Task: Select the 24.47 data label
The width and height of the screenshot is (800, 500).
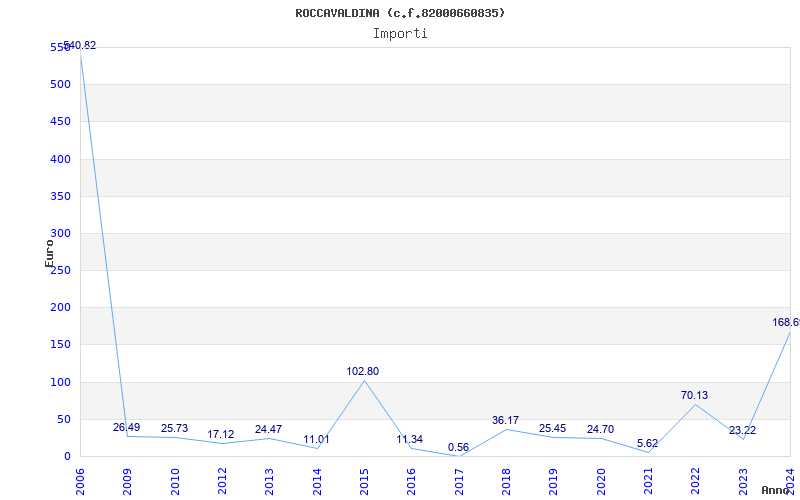Action: [x=268, y=430]
